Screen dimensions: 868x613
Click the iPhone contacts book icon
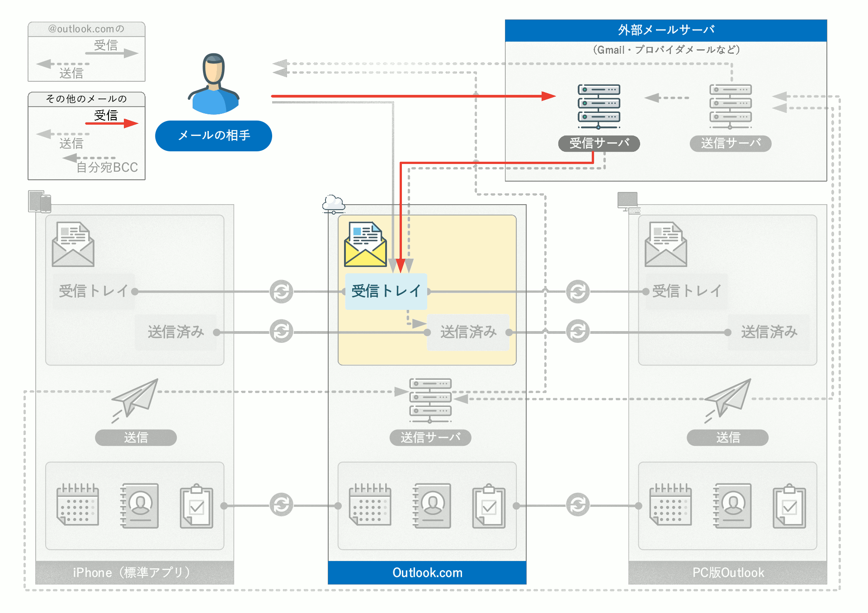[x=139, y=505]
